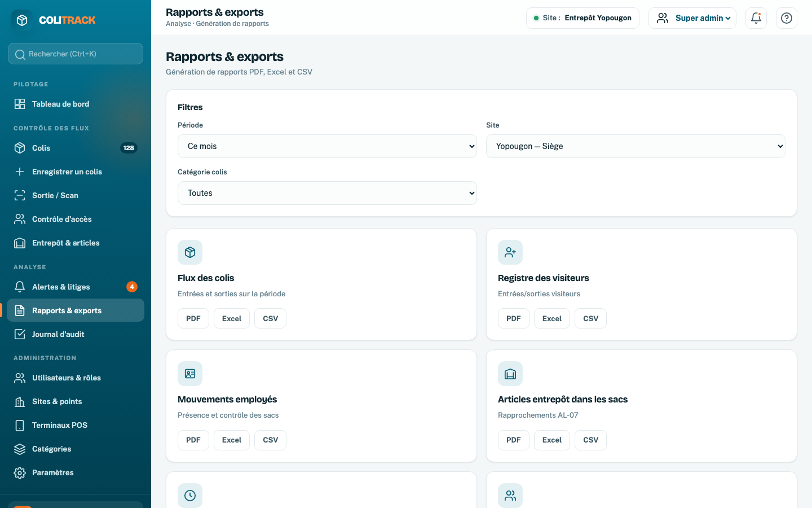Click the Paramètres gear icon
Screen dimensions: 812x508
20,472
